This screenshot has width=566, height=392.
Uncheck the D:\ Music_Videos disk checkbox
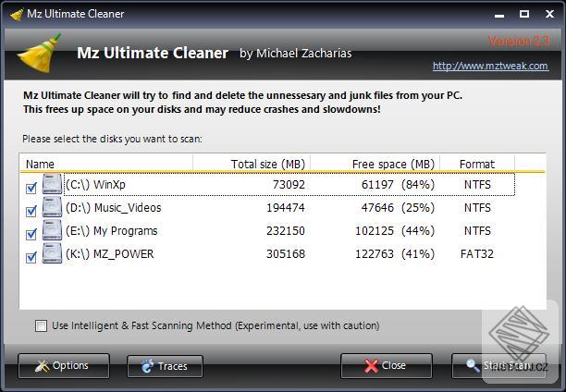coord(31,211)
